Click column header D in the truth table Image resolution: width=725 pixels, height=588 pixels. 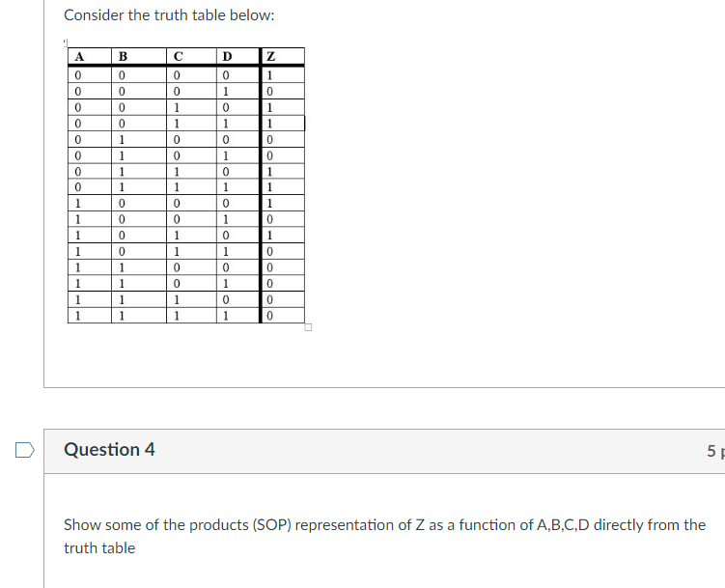238,56
